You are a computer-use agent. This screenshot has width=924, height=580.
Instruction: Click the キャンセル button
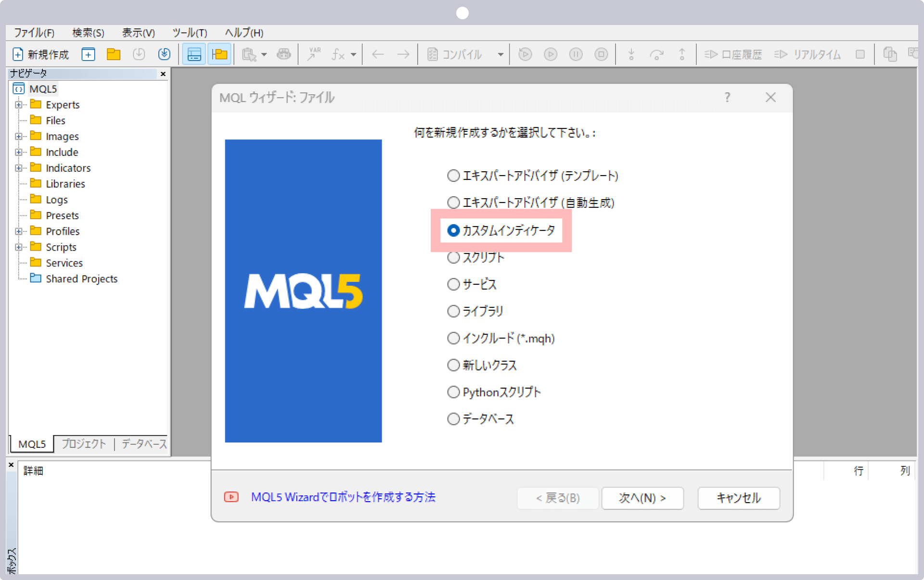(739, 498)
